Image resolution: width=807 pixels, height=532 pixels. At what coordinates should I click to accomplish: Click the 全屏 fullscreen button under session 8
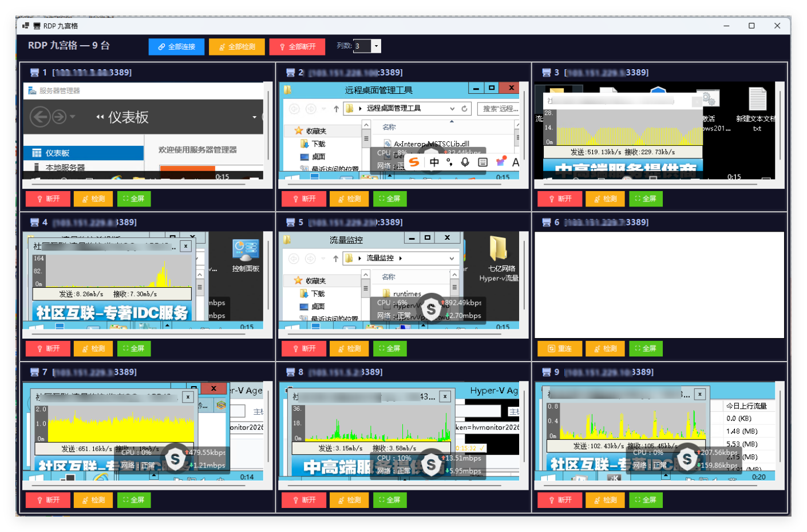389,500
